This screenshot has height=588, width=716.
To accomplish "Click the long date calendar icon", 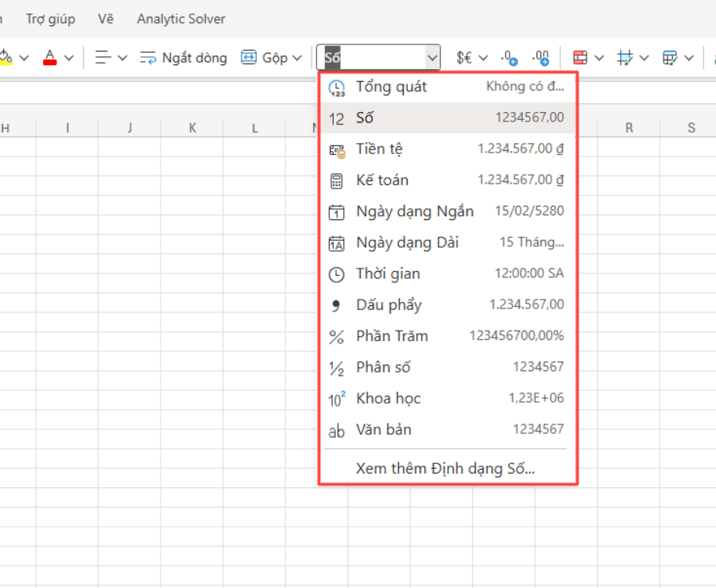I will pos(336,243).
